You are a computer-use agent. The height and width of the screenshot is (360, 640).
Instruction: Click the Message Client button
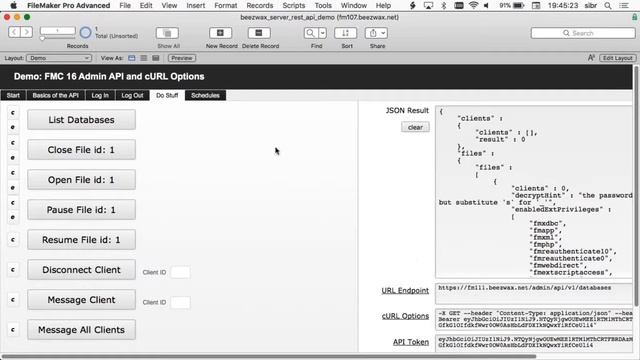coord(81,300)
